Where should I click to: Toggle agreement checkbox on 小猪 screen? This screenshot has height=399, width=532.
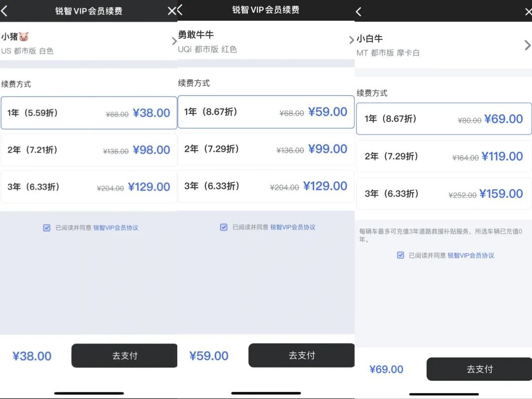tap(47, 228)
